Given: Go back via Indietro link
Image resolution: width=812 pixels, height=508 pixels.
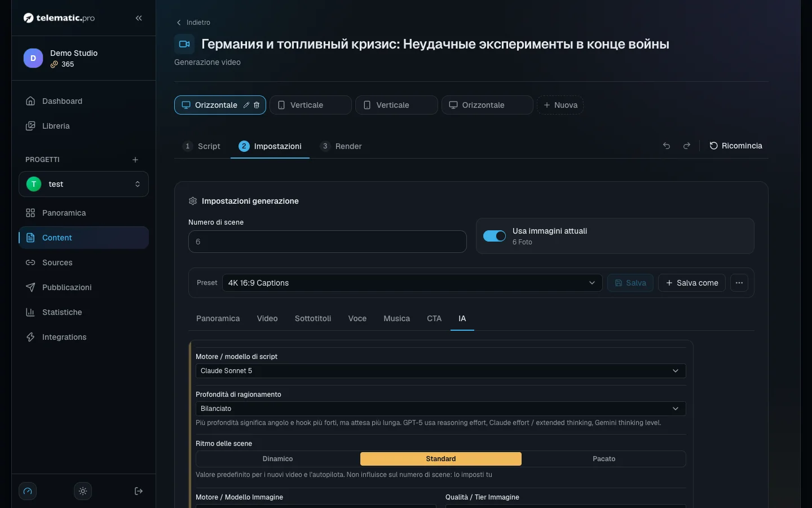Looking at the screenshot, I should 193,23.
